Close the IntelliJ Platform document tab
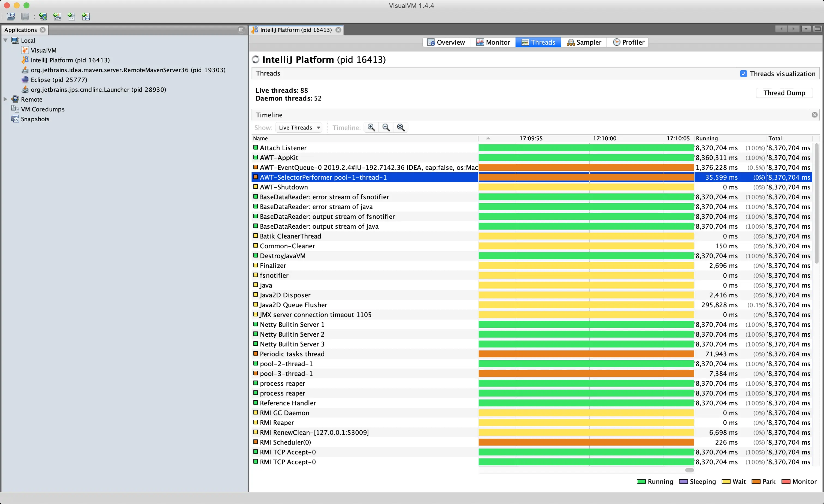The height and width of the screenshot is (504, 824). click(x=338, y=30)
